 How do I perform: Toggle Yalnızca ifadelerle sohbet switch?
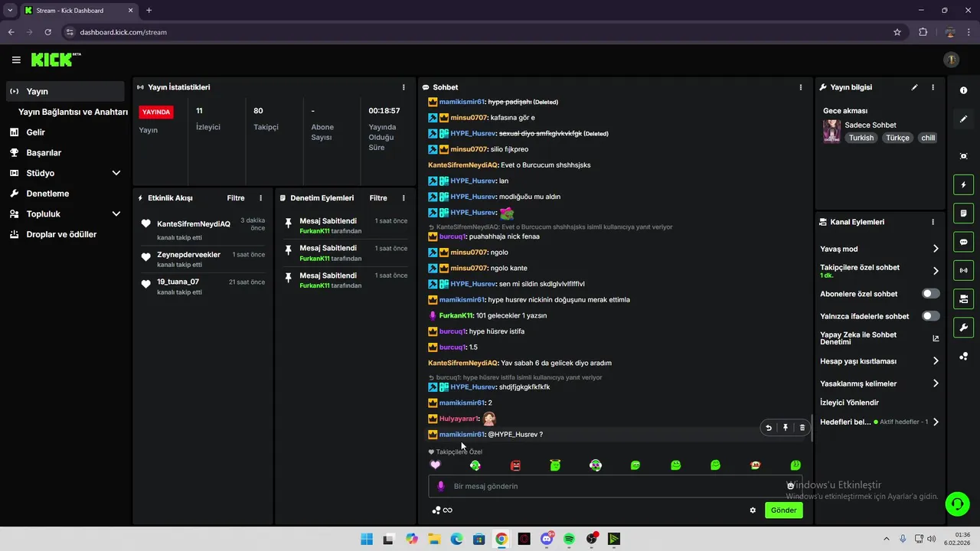[930, 316]
